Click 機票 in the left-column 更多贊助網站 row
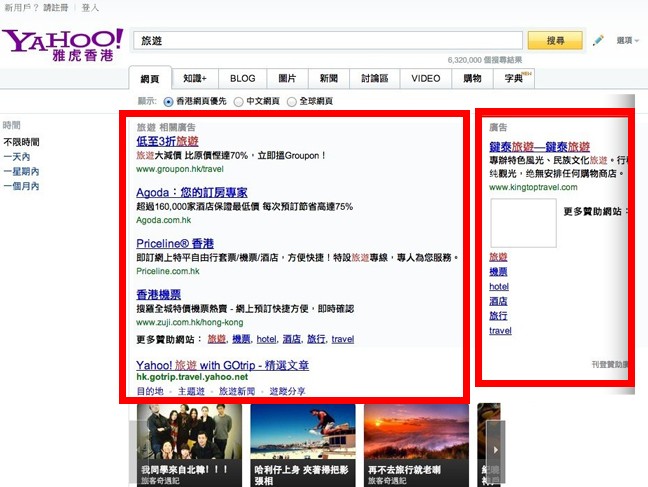648x487 pixels. pos(241,339)
